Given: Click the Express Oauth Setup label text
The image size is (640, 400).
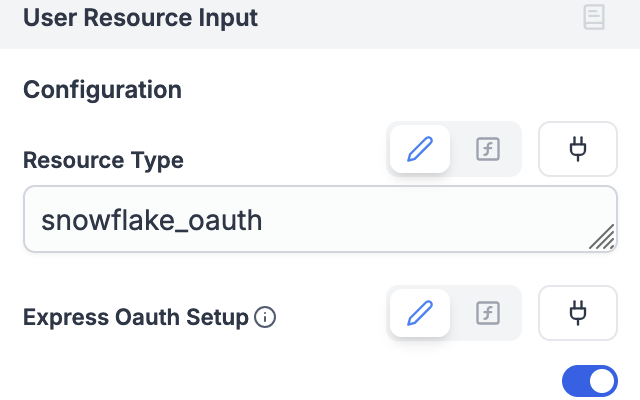Looking at the screenshot, I should (135, 318).
